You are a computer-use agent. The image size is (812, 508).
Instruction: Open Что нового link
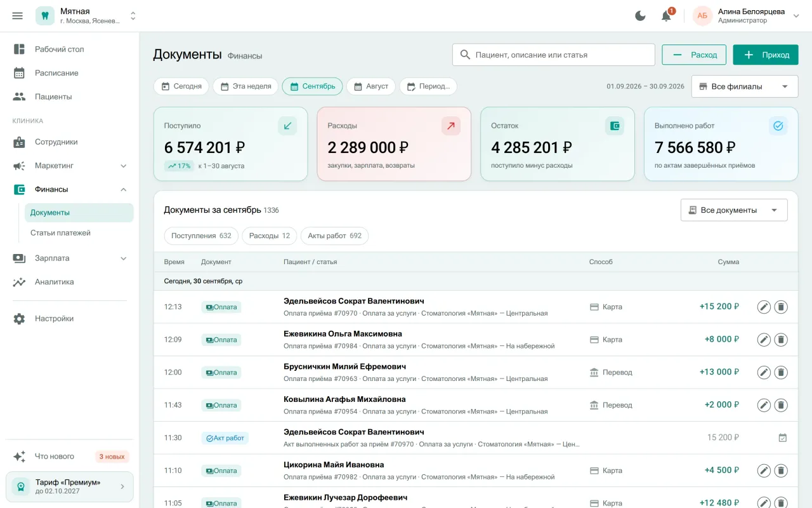point(70,457)
